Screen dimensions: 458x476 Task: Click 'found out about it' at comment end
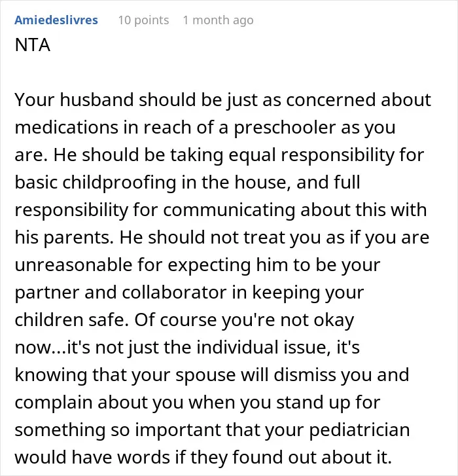tap(311, 458)
